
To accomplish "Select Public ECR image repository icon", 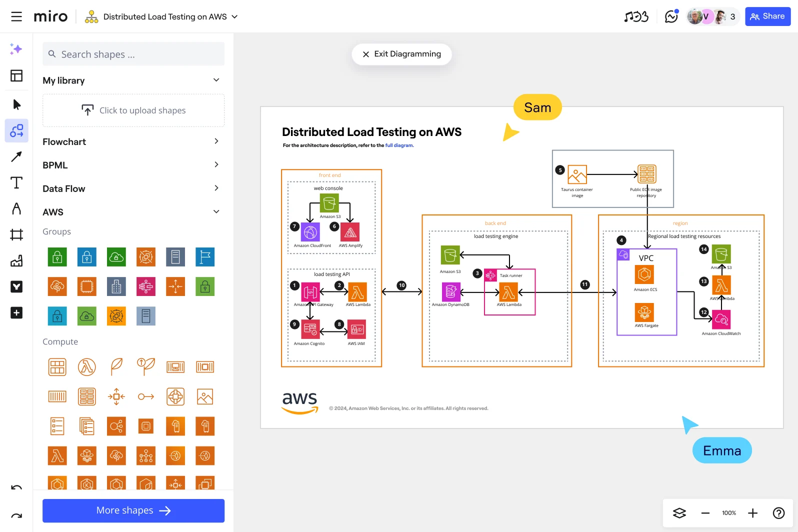I will (x=646, y=174).
